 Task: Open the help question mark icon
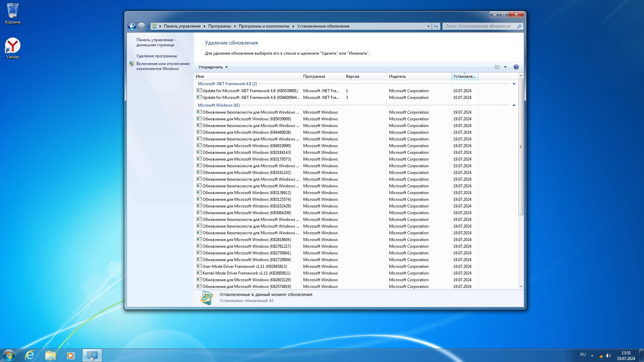click(516, 67)
